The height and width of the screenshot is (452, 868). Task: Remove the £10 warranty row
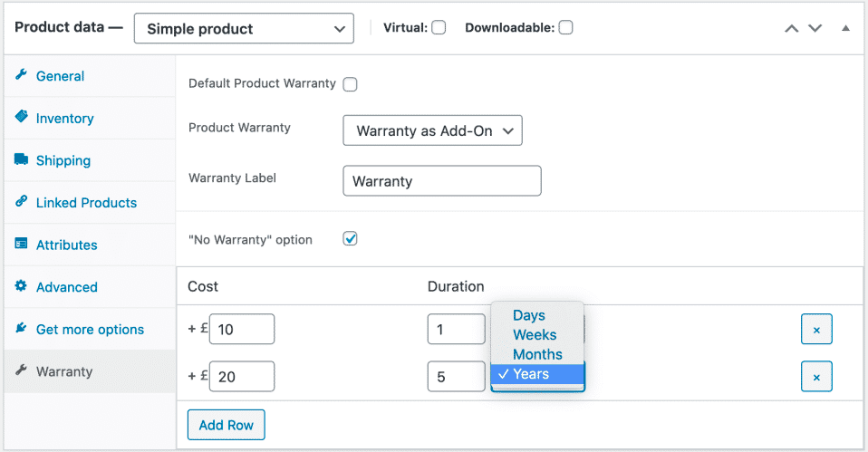(x=816, y=329)
